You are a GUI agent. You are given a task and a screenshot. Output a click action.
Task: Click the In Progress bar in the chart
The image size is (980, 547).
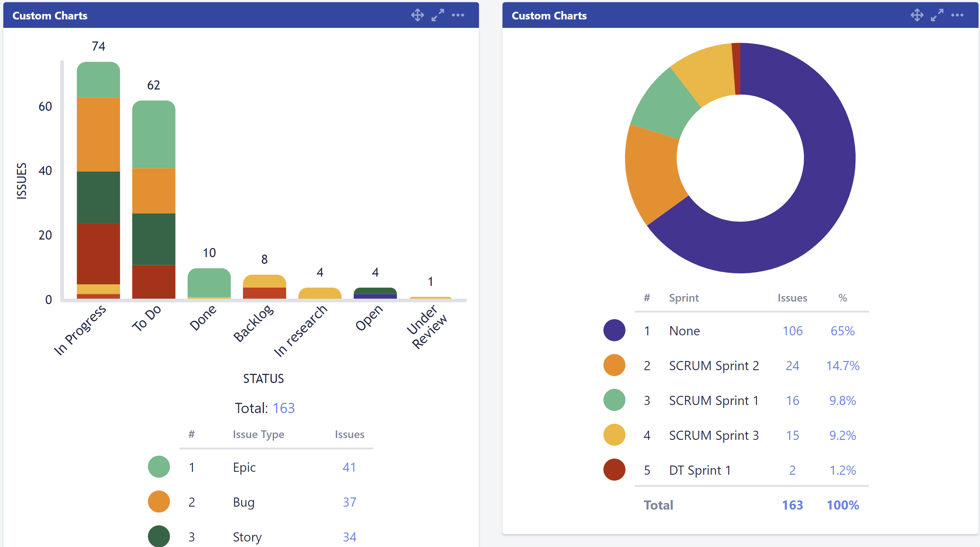pyautogui.click(x=98, y=182)
